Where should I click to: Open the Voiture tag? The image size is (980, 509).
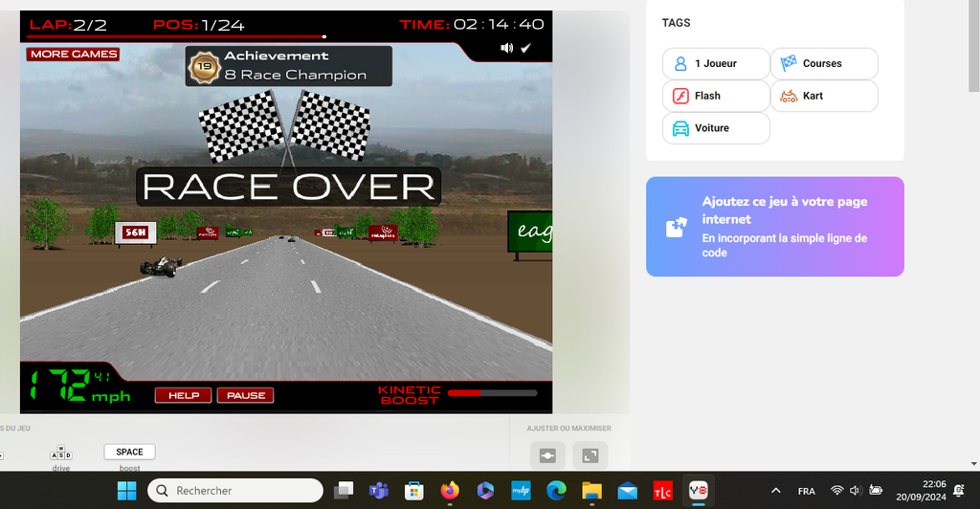(x=715, y=128)
